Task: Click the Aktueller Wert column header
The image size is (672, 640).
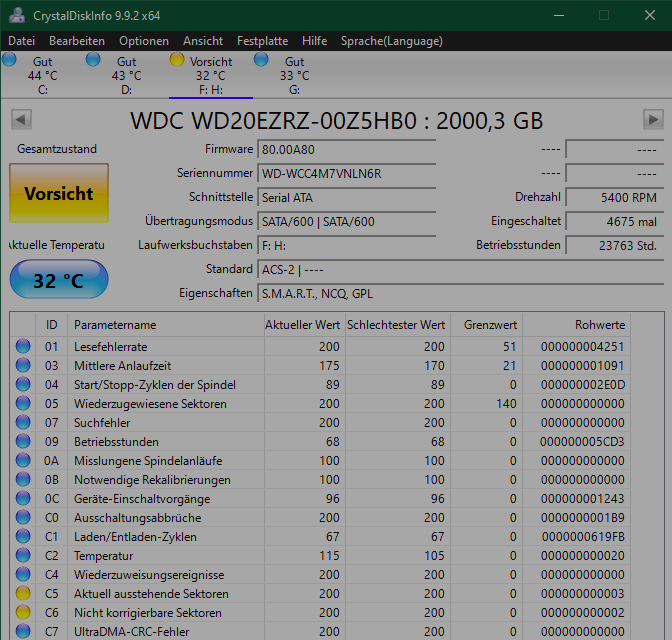Action: pyautogui.click(x=305, y=325)
